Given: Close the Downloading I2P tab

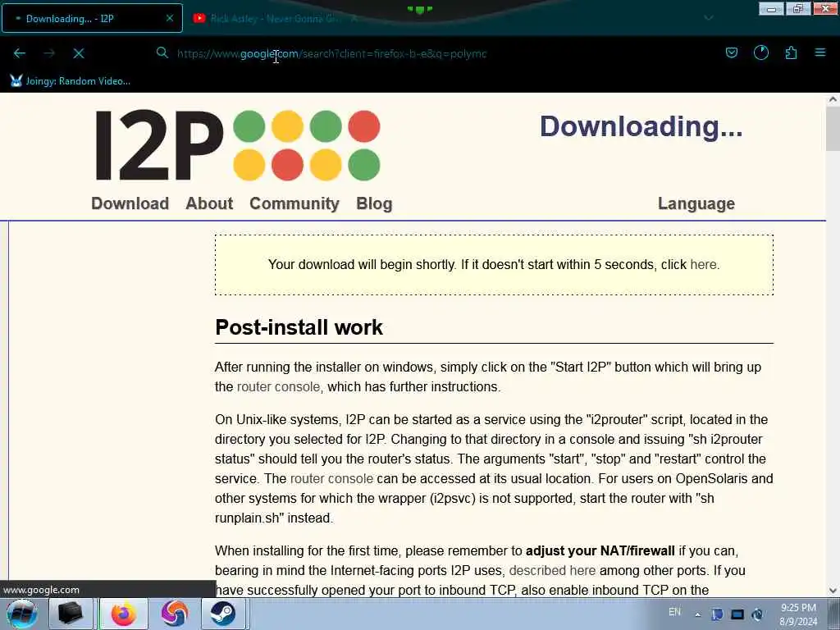Looking at the screenshot, I should [x=169, y=18].
